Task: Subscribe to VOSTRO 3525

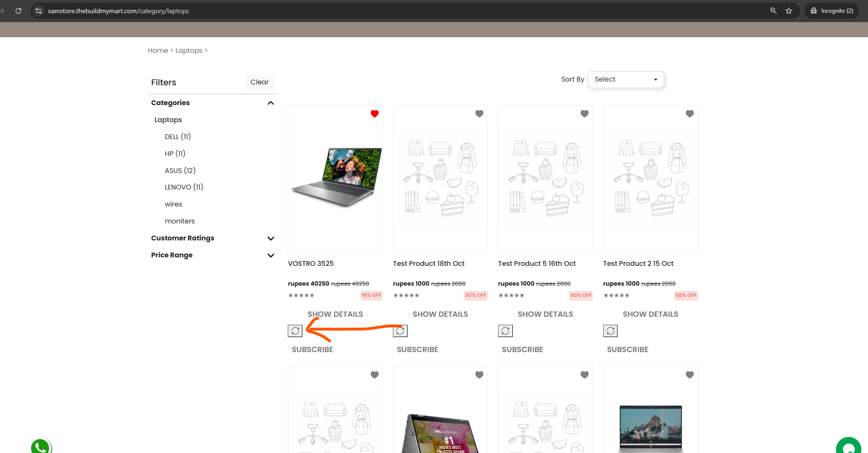Action: (x=312, y=350)
